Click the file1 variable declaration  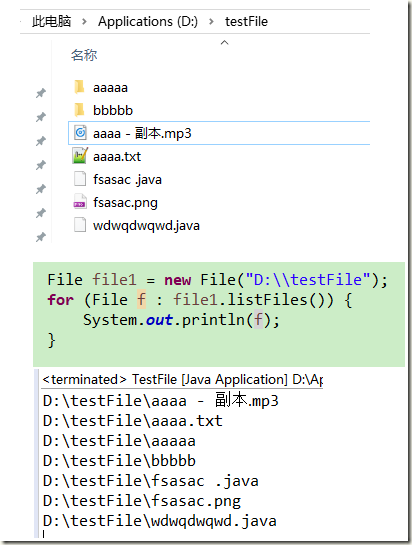(x=114, y=279)
